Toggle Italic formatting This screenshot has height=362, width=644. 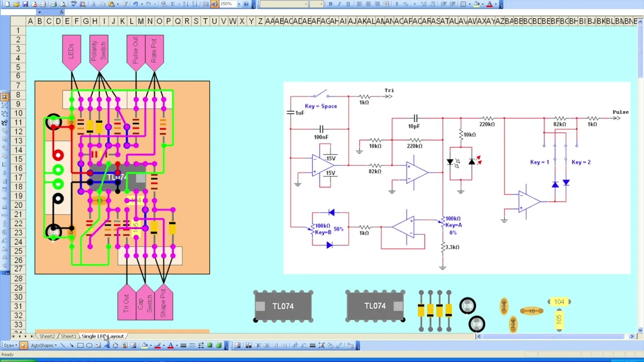[339, 4]
